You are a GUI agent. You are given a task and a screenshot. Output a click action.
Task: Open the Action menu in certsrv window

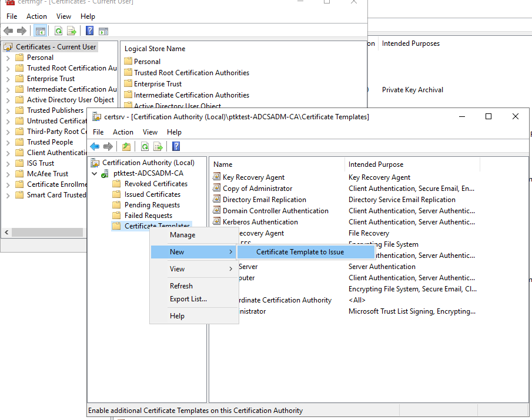point(123,132)
